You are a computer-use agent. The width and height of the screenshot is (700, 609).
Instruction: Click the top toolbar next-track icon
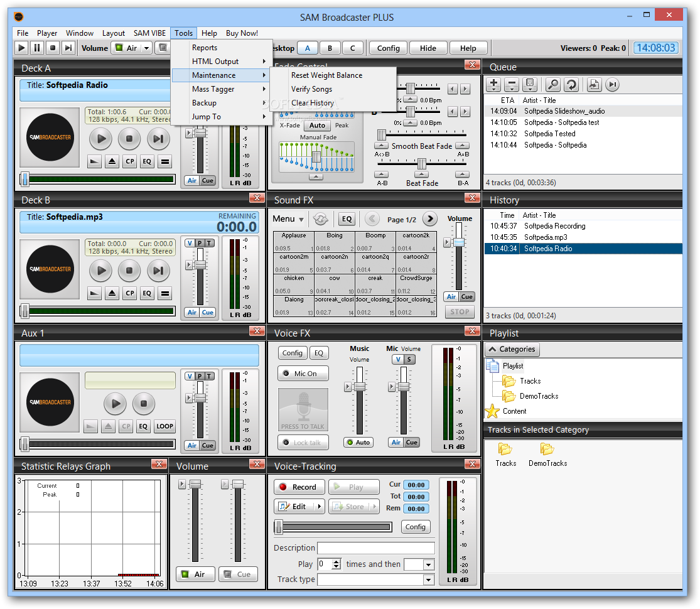tap(68, 47)
